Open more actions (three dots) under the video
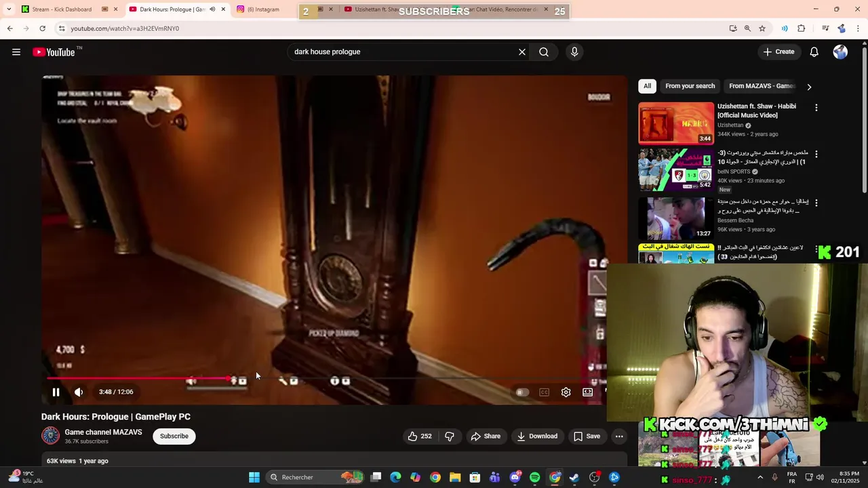The image size is (868, 488). point(619,436)
